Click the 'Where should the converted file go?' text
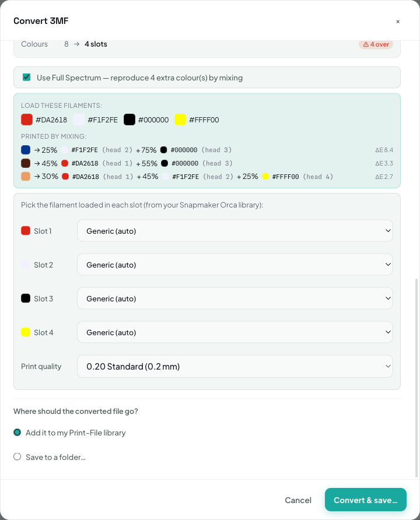Screen dimensions: 420x520 point(76,411)
